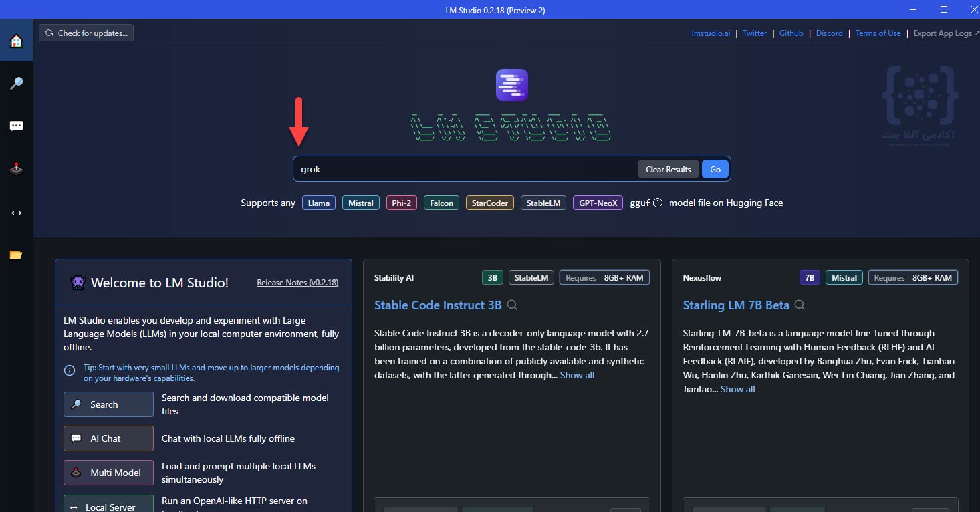Click Requires 8GB+ RAM on Stability AI card
980x512 pixels.
tap(604, 277)
